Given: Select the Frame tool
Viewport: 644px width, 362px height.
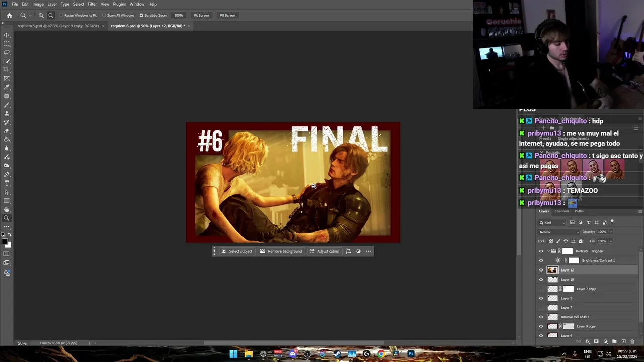Looking at the screenshot, I should (x=7, y=78).
